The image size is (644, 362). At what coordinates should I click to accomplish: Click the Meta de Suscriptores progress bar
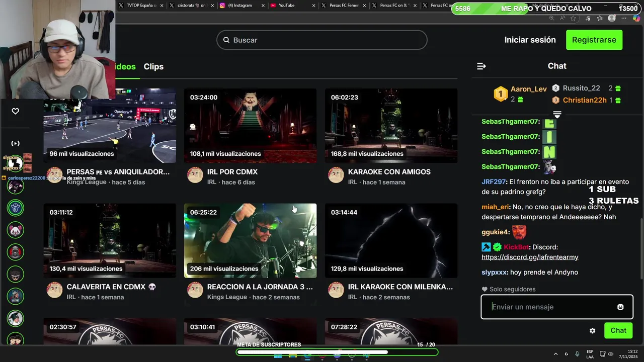click(x=337, y=352)
